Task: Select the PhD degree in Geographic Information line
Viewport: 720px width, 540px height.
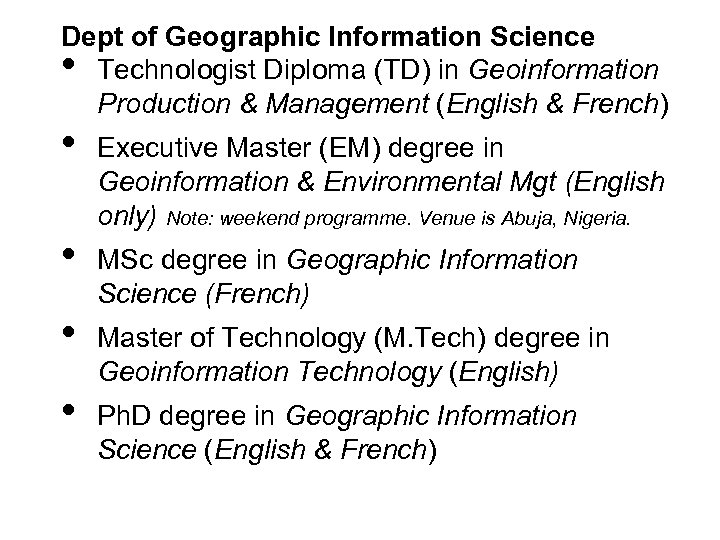Action: (x=337, y=416)
